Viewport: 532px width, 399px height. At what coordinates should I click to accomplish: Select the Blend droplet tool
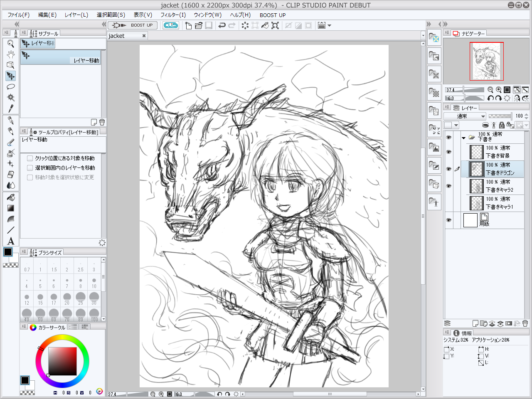[x=11, y=185]
